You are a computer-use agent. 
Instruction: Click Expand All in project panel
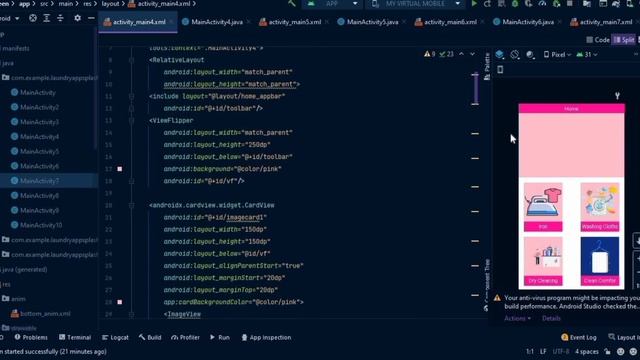(47, 18)
